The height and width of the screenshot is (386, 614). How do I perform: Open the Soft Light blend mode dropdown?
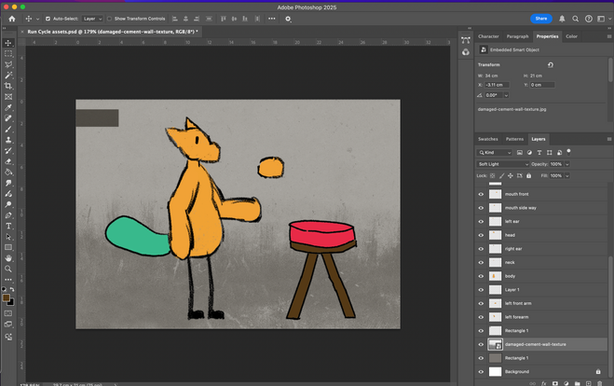point(503,164)
